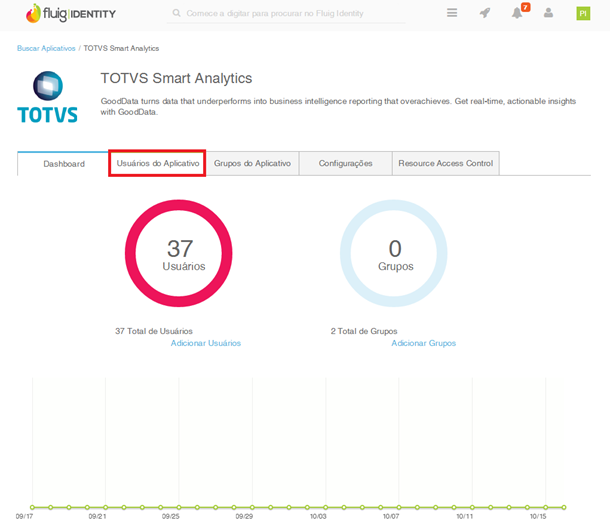This screenshot has width=610, height=521.
Task: Click the chart point at 10/07
Action: tap(399, 507)
